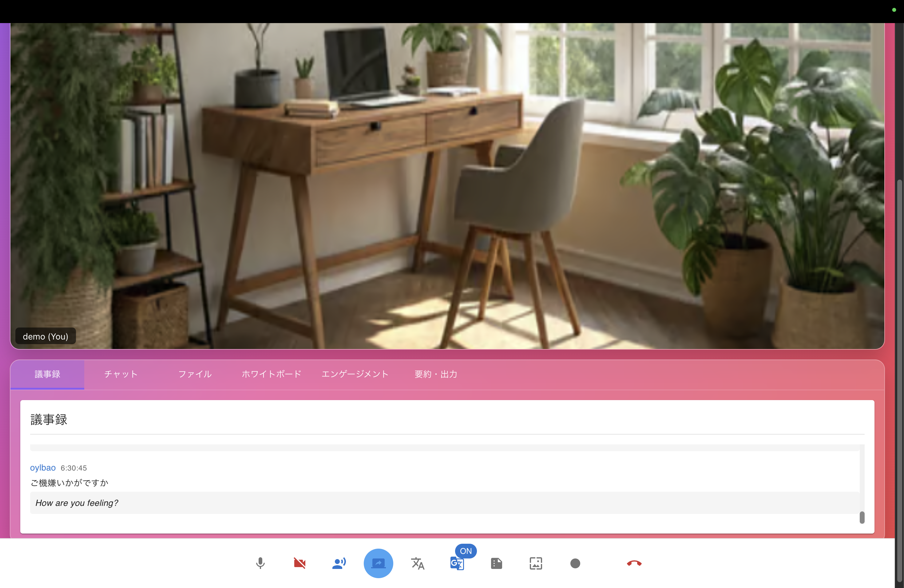This screenshot has width=904, height=588.
Task: Click the summary document icon
Action: (497, 563)
